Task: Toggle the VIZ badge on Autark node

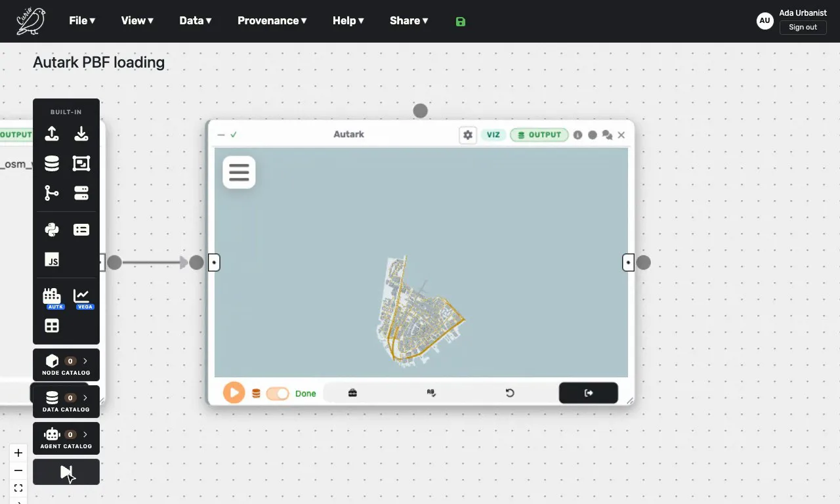Action: tap(493, 135)
